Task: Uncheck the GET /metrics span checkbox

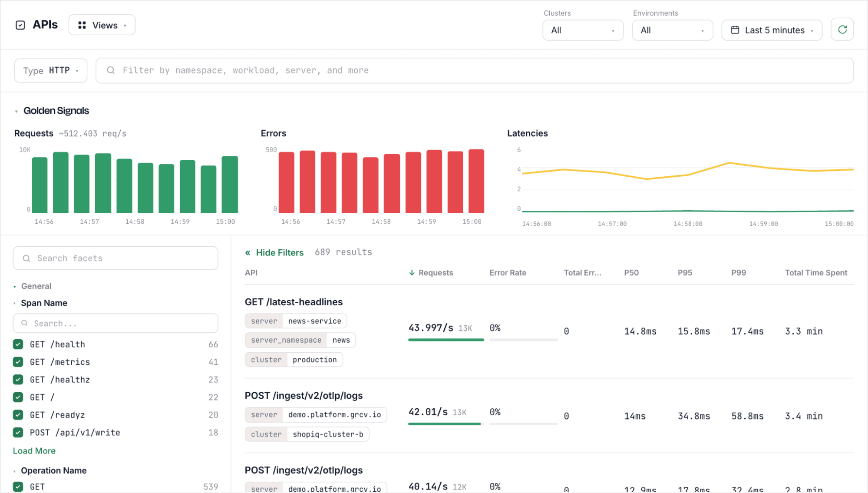Action: tap(18, 362)
